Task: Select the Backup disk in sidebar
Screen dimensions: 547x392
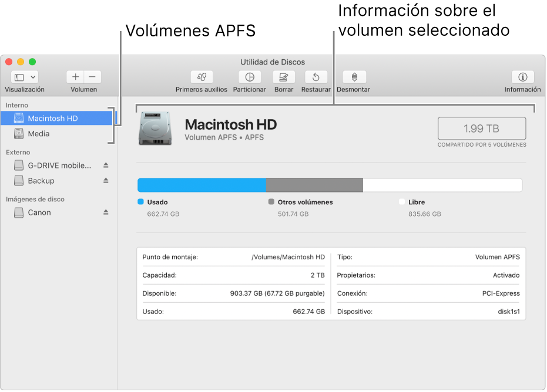Action: point(41,181)
